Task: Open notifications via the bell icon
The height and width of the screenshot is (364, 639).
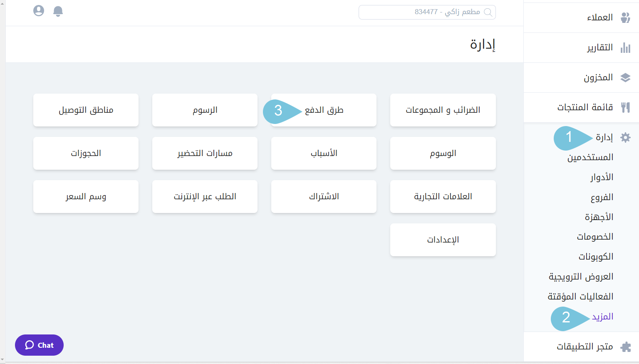Action: pos(58,11)
